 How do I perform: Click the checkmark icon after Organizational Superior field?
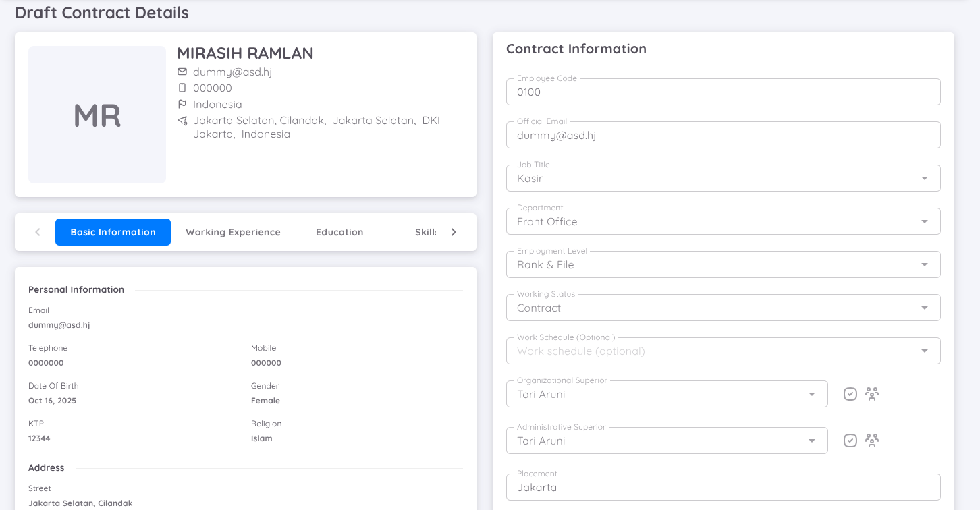pyautogui.click(x=850, y=393)
